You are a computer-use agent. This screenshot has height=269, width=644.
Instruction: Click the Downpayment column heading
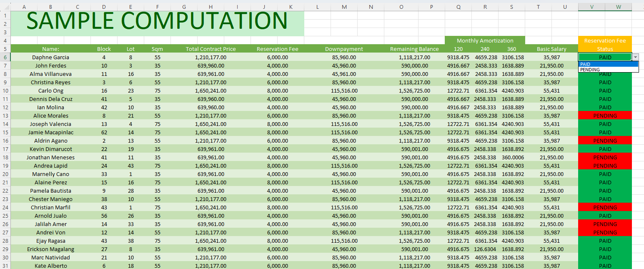click(344, 49)
